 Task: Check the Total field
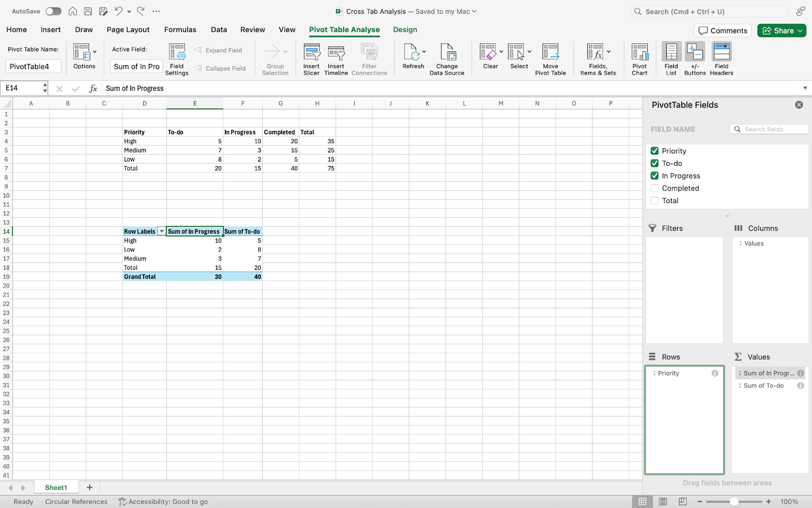(x=655, y=200)
